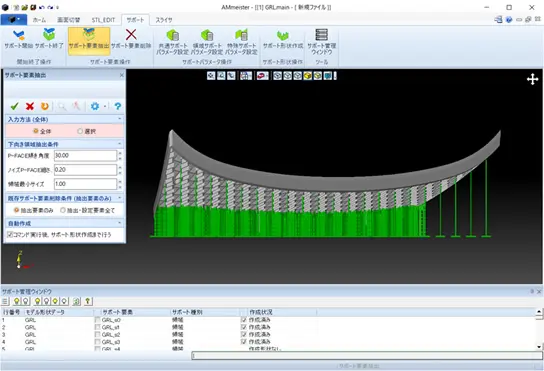Click the scroll-down arrow of support list
The image size is (544, 371).
tap(539, 346)
